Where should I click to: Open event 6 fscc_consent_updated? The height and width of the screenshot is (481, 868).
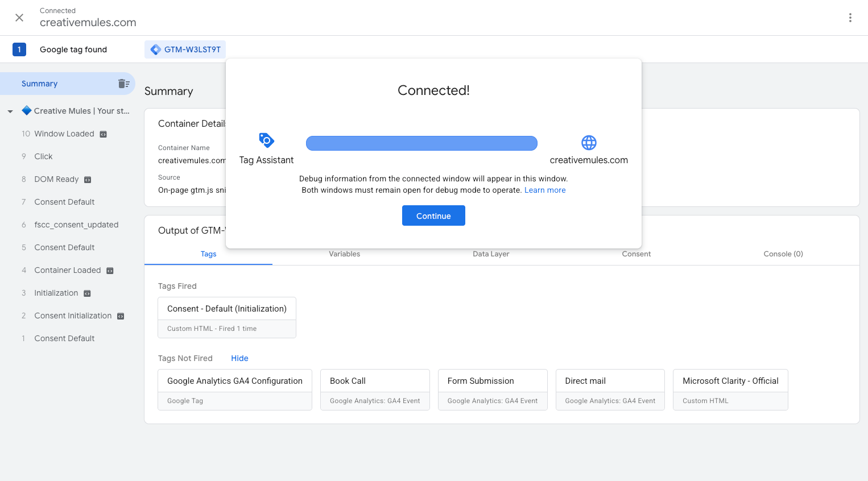coord(76,225)
